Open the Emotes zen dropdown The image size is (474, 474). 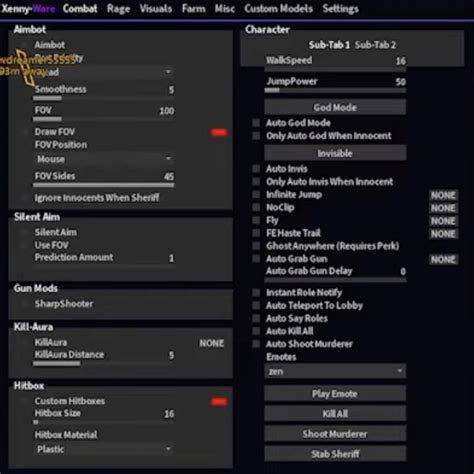335,371
